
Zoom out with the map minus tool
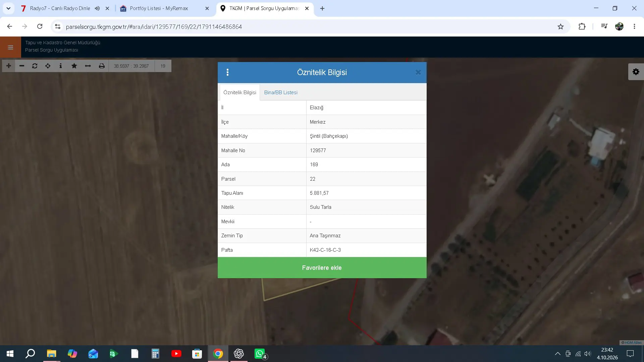[22, 66]
